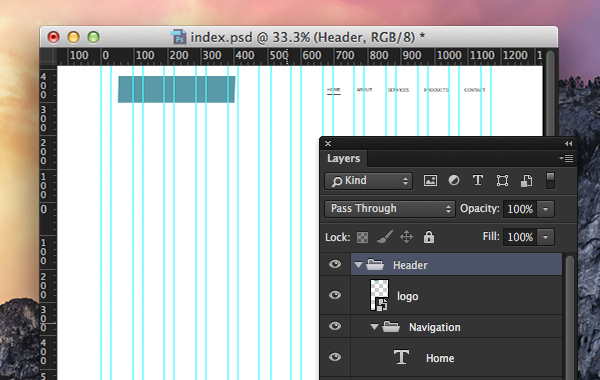The image size is (600, 380).
Task: Select the Layers panel tab
Action: point(343,158)
